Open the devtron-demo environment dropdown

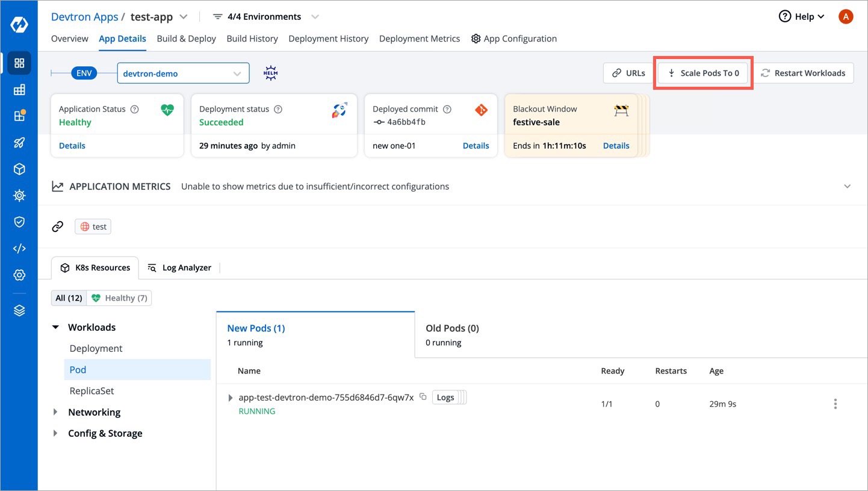click(183, 73)
